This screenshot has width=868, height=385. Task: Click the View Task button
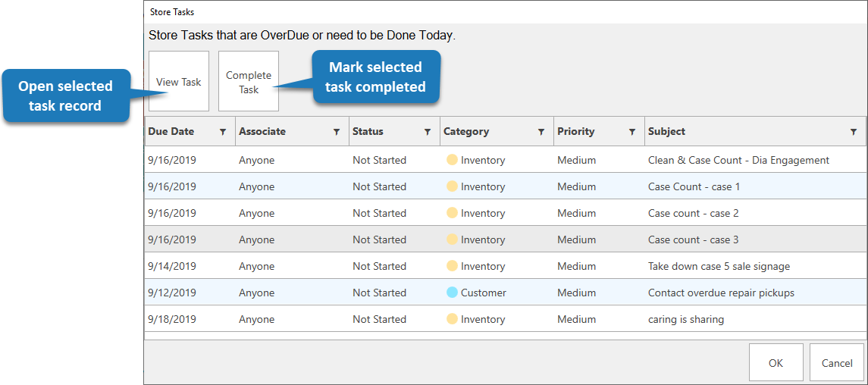[x=179, y=82]
